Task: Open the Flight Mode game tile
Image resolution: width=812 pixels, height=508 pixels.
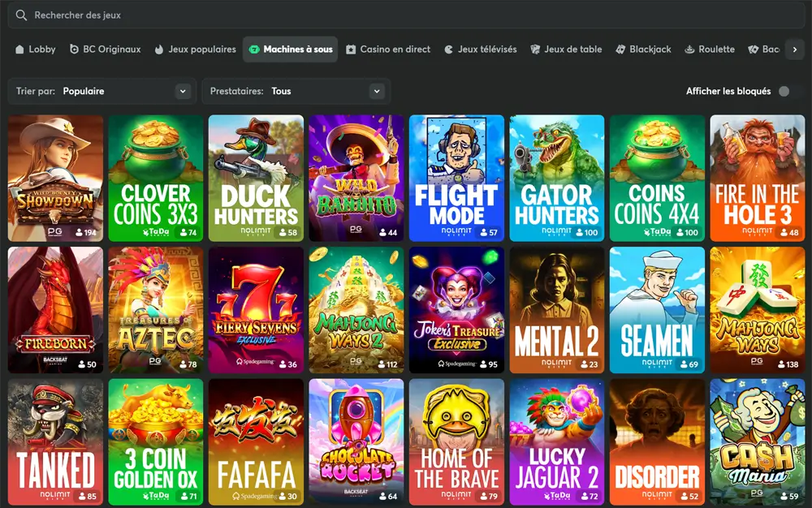Action: coord(456,178)
